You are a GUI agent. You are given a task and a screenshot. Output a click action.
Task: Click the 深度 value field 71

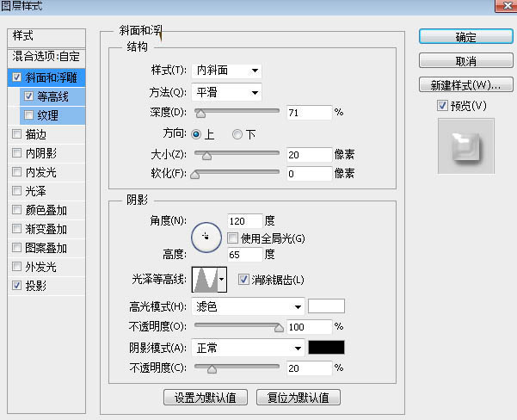pos(310,113)
